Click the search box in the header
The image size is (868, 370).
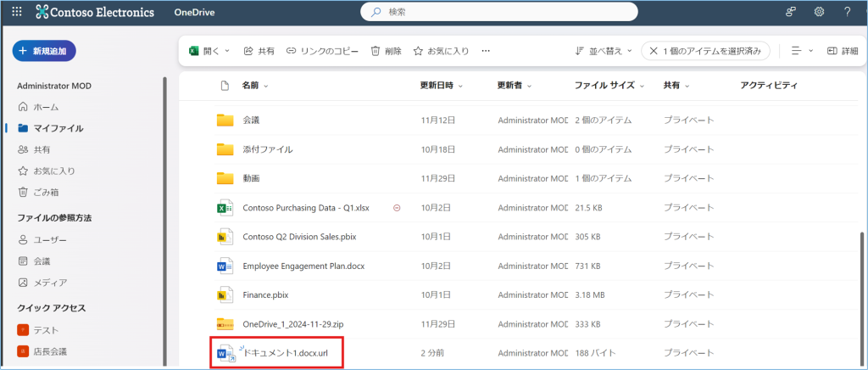498,12
